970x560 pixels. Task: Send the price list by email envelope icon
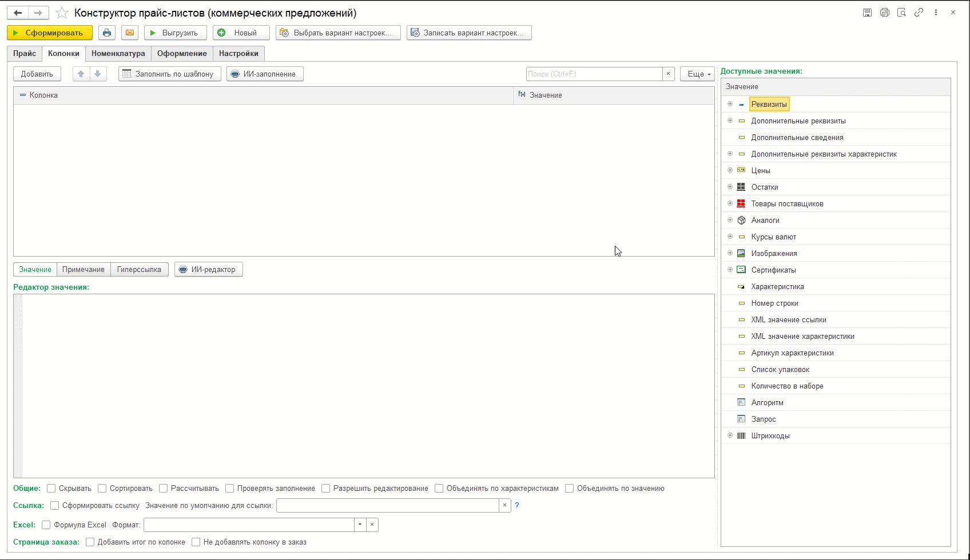coord(130,33)
